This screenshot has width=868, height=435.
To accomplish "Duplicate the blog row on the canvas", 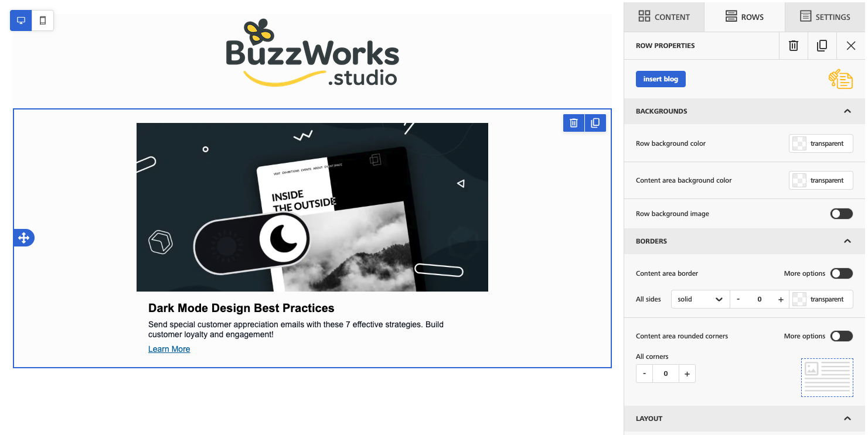I will [595, 122].
